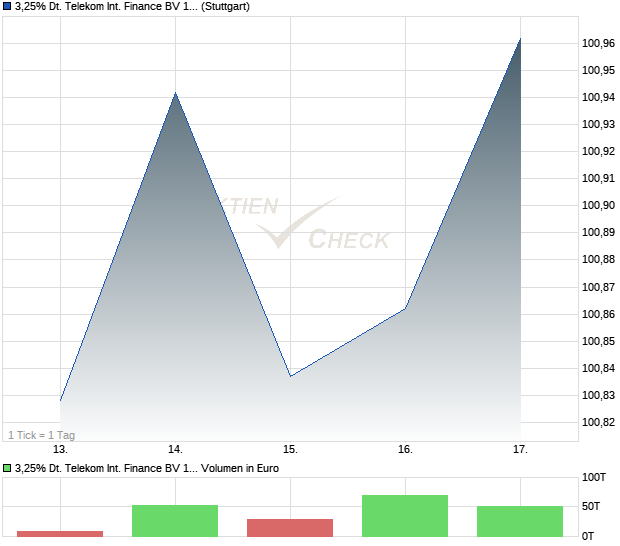Click price axis label '100,86'
Screen dimensions: 620x546
pyautogui.click(x=598, y=314)
